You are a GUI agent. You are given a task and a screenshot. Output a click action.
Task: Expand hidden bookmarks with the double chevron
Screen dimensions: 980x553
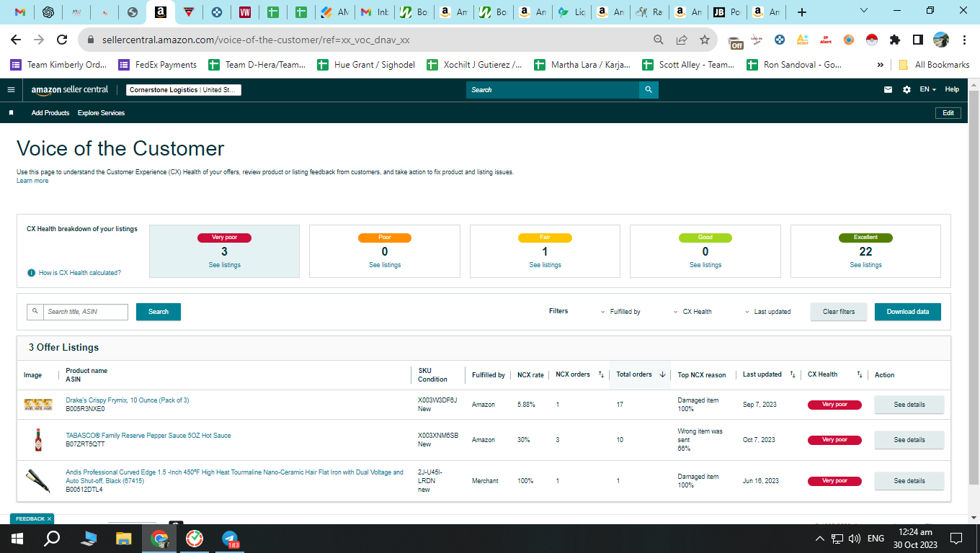pos(880,65)
